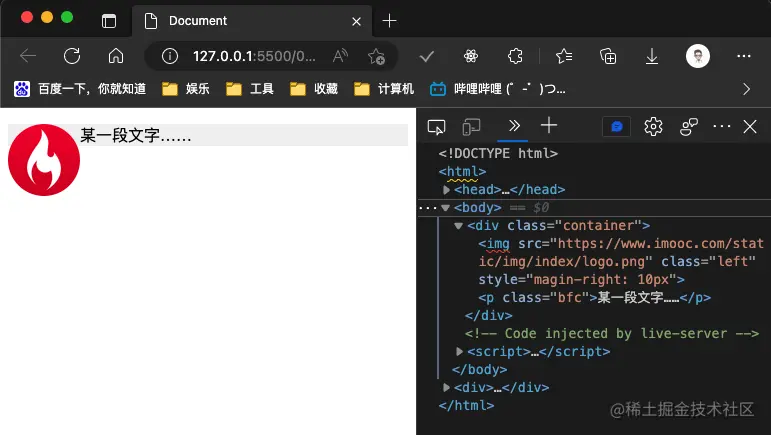Select the closing </div> of container
The image size is (771, 435).
click(488, 316)
